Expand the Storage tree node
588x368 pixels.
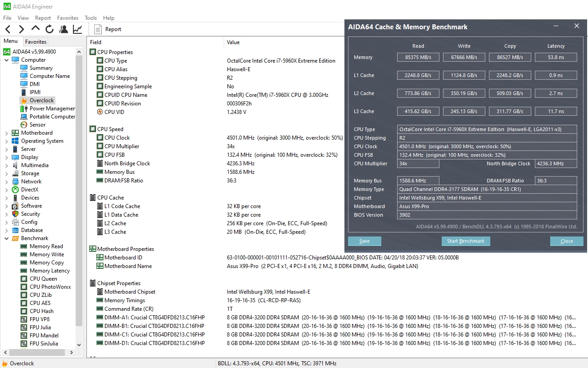click(x=7, y=173)
